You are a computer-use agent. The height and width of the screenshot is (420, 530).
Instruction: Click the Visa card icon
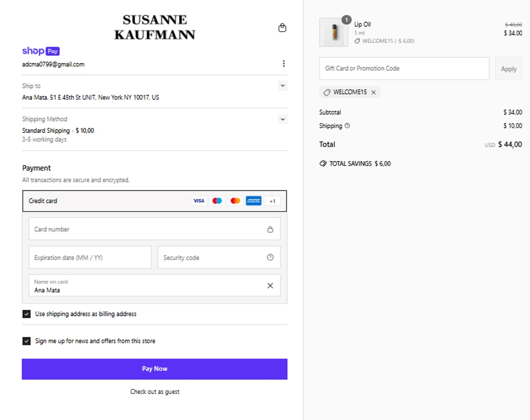pos(199,201)
